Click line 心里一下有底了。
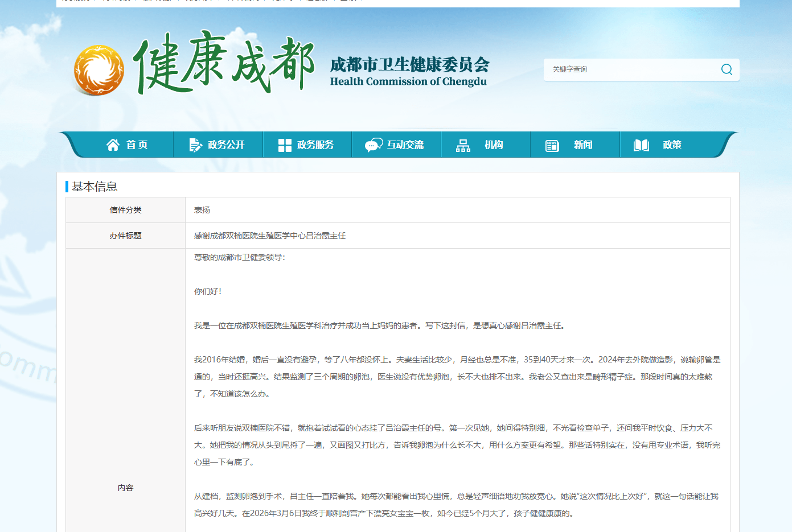This screenshot has height=532, width=792. coord(224,462)
